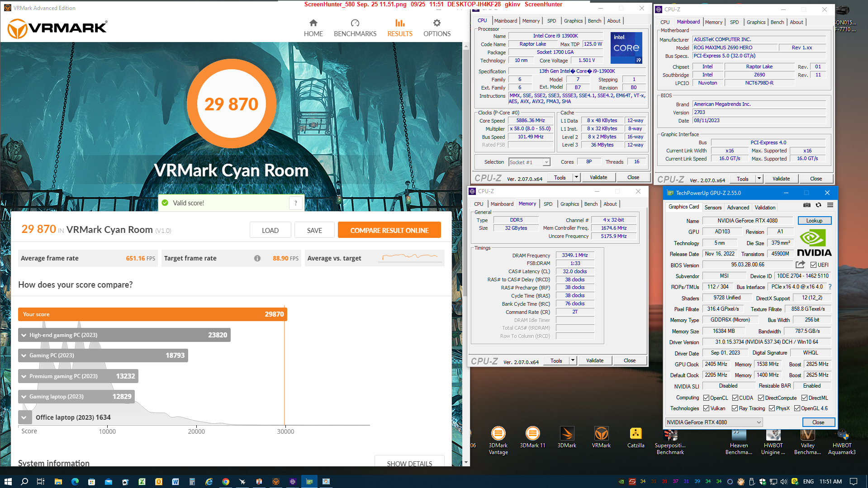Viewport: 868px width, 488px height.
Task: Switch to SPD tab in CPU-Z Memory window
Action: pos(548,204)
